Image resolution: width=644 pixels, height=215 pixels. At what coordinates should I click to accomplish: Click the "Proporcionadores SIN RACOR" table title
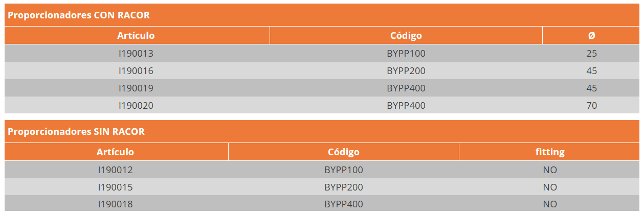pyautogui.click(x=76, y=132)
